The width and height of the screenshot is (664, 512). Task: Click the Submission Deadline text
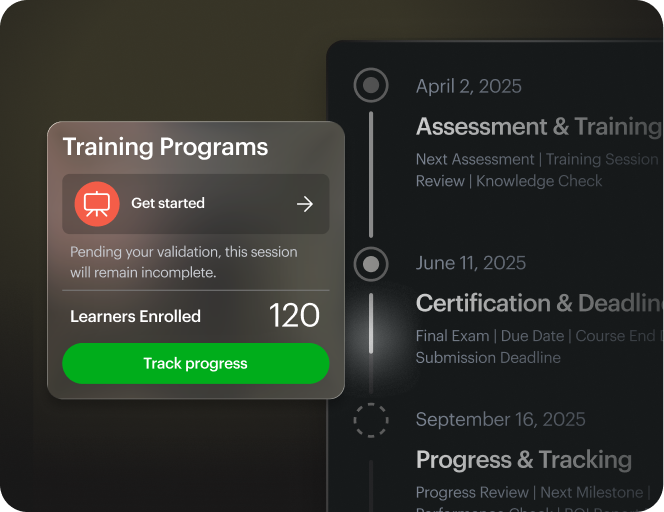tap(488, 357)
